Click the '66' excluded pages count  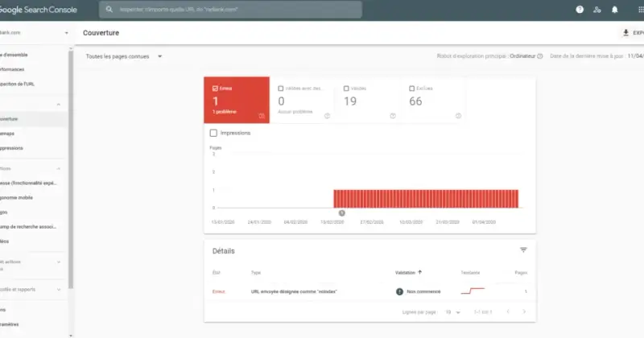coord(415,101)
